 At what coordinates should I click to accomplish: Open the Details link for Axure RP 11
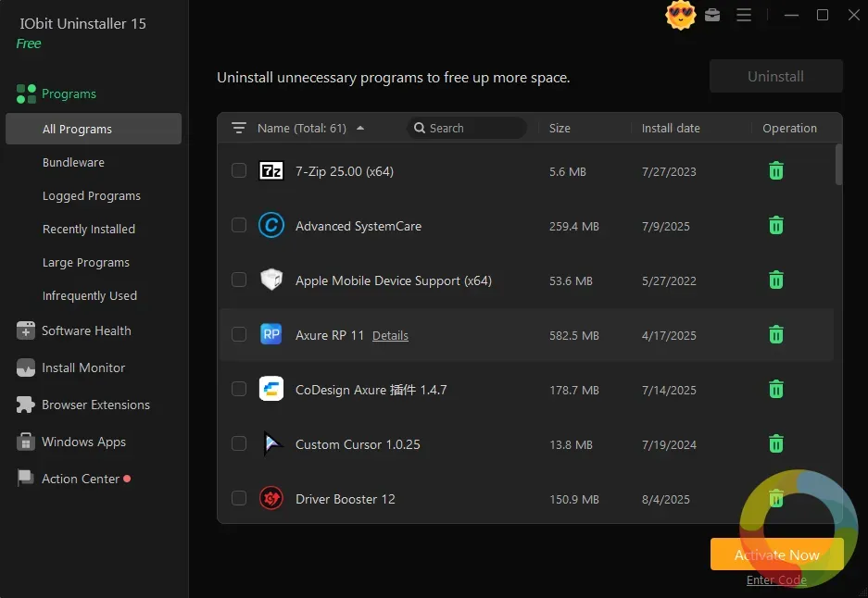tap(390, 335)
